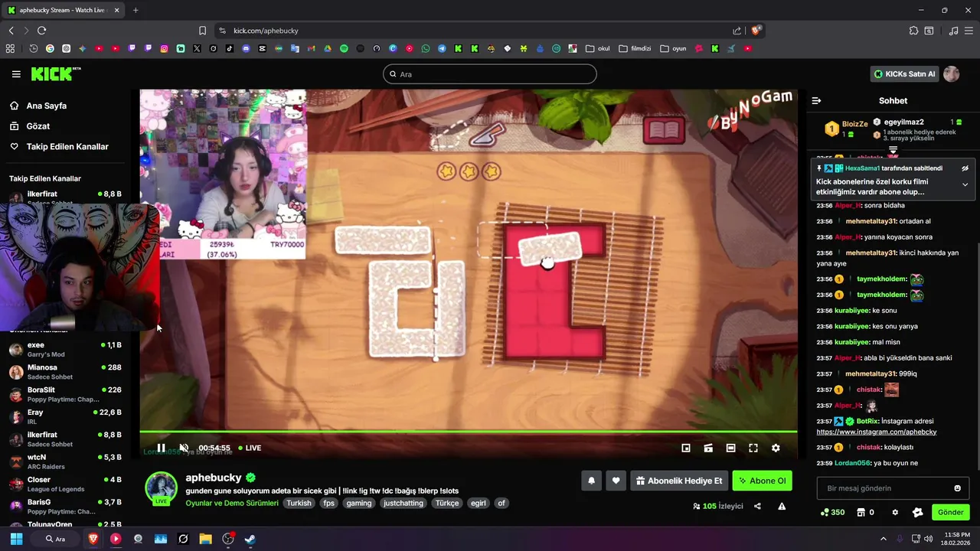Image resolution: width=980 pixels, height=551 pixels.
Task: Click video progress bar
Action: pos(468,432)
